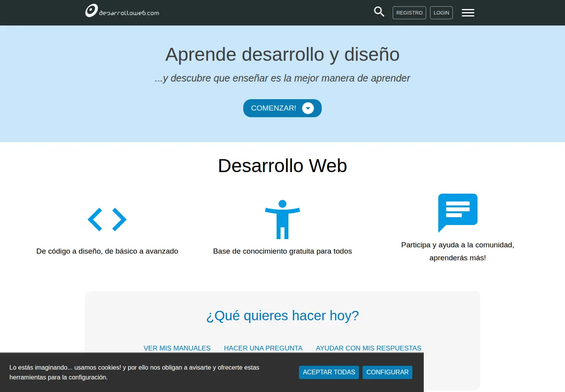Start with the COMENZAR! button
The image size is (565, 392).
tap(282, 108)
